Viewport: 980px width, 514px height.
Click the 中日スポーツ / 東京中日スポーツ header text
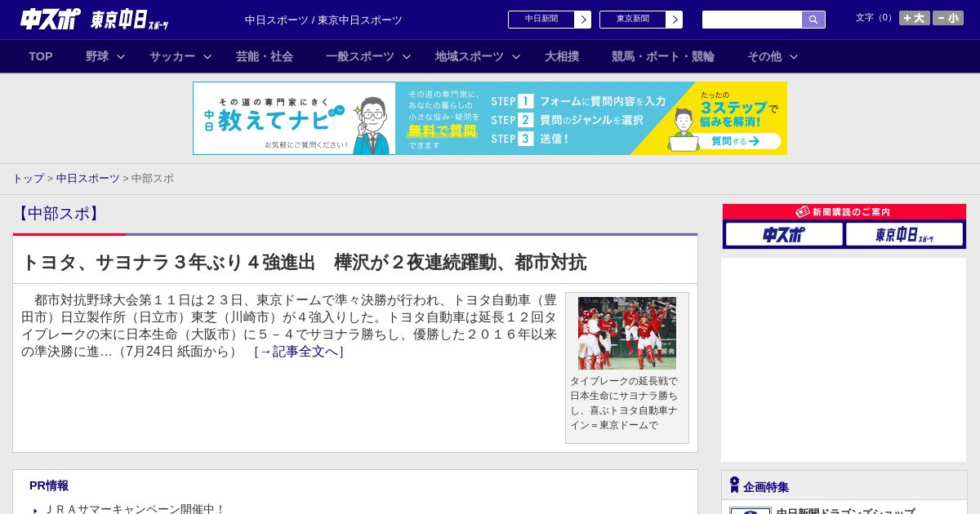click(x=323, y=20)
